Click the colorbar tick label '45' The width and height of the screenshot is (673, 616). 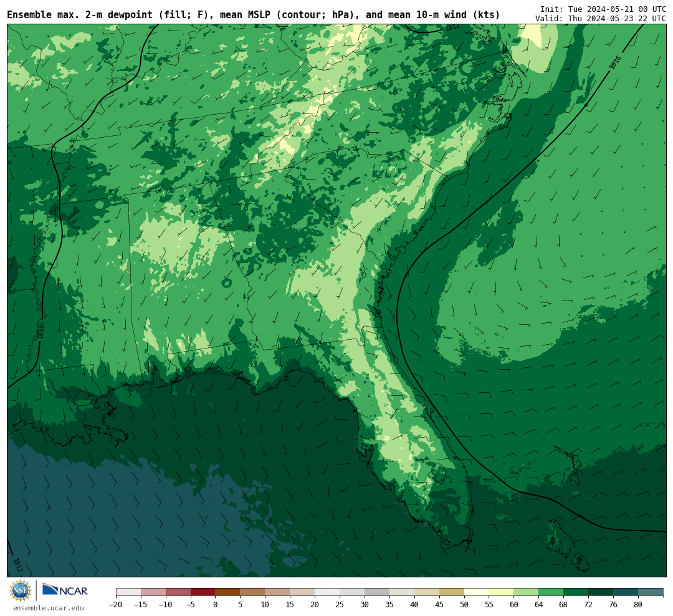(439, 605)
